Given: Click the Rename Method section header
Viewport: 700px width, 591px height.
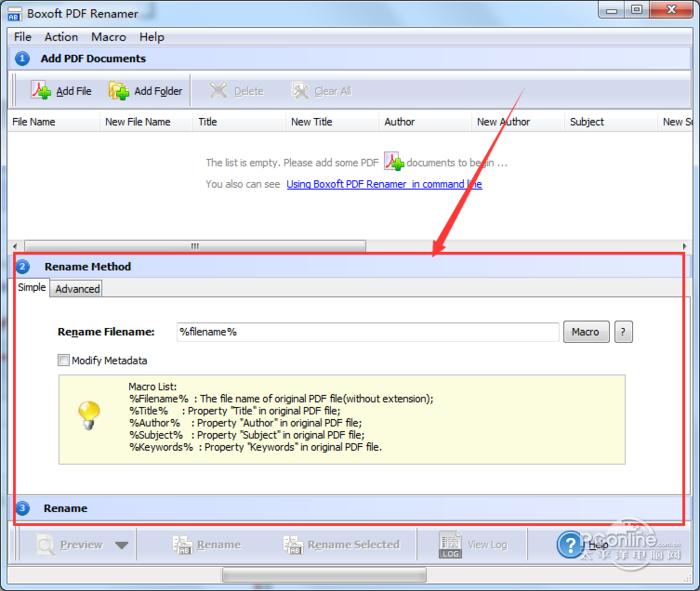Looking at the screenshot, I should (350, 266).
